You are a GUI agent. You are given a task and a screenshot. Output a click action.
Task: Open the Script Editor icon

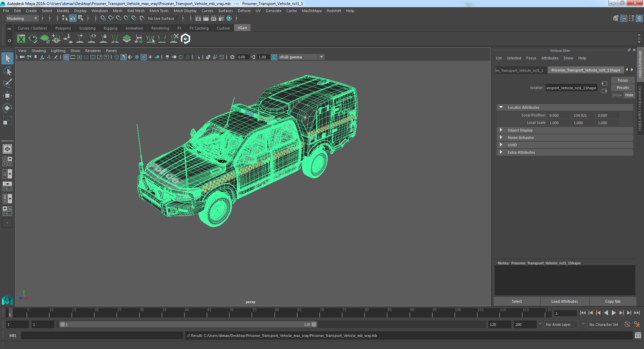click(x=638, y=335)
